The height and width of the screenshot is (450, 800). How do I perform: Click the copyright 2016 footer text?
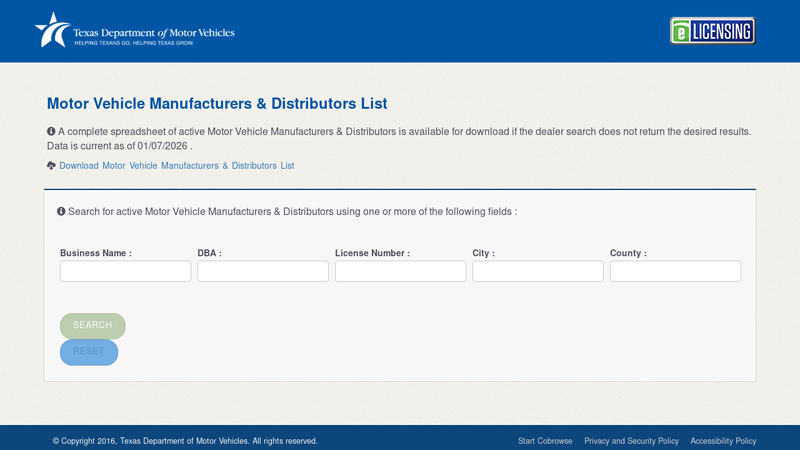[x=185, y=441]
